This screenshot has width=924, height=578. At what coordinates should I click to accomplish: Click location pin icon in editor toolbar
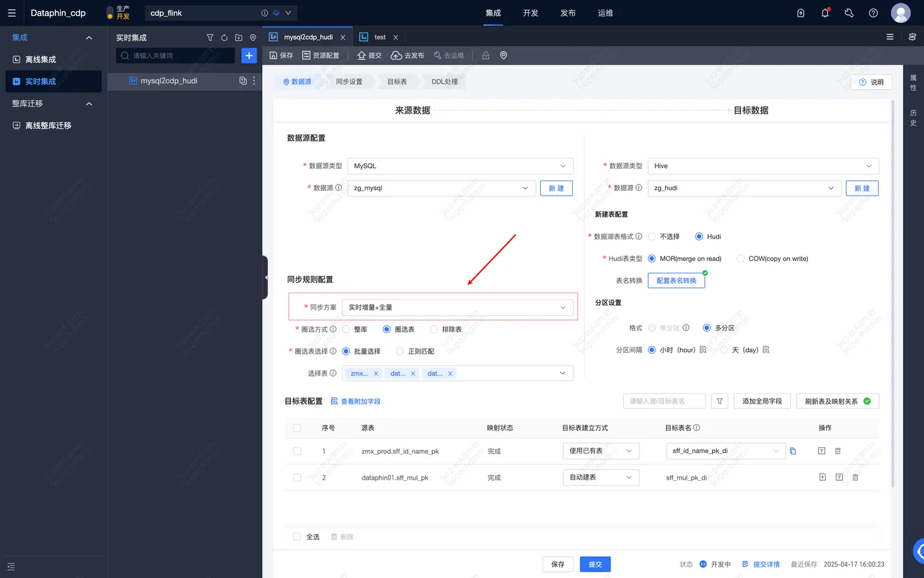coord(504,55)
